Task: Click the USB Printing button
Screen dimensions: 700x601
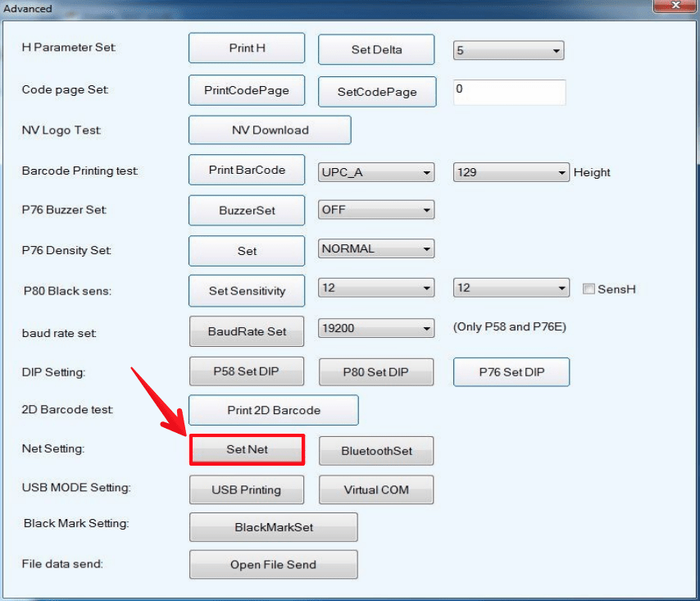Action: 247,489
